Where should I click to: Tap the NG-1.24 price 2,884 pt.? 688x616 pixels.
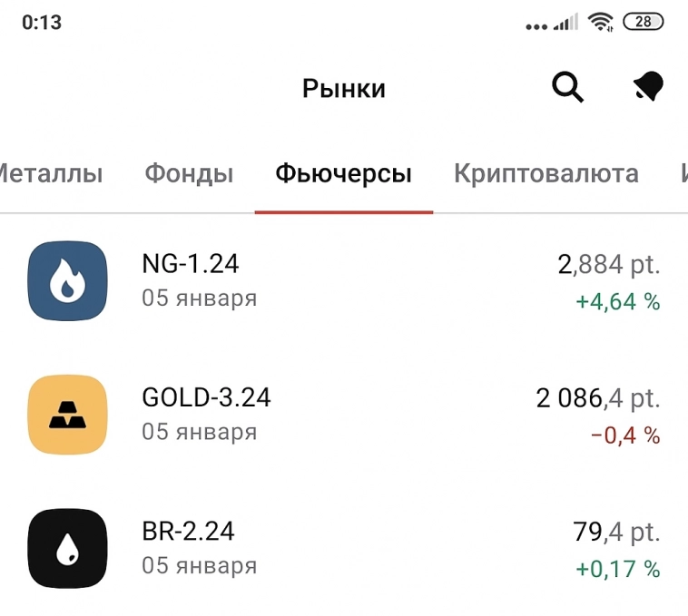coord(608,265)
